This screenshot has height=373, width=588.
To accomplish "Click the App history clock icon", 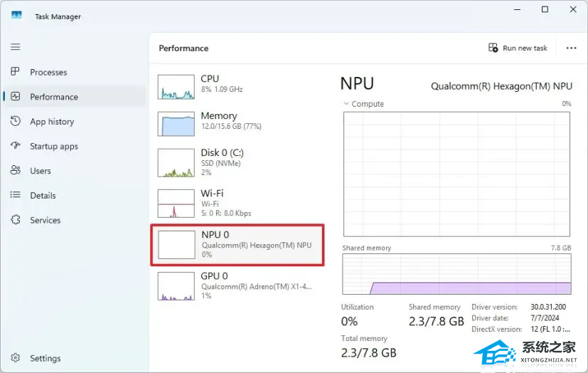I will coord(16,121).
